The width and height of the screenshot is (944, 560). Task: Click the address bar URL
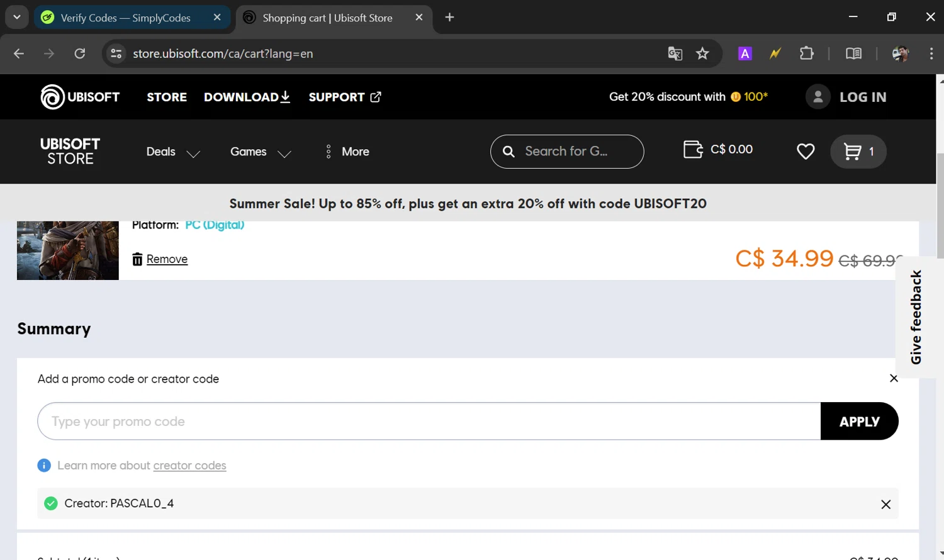pyautogui.click(x=223, y=53)
